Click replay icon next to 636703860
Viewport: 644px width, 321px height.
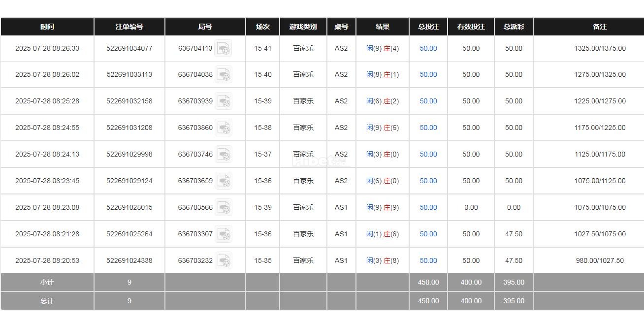coord(224,128)
